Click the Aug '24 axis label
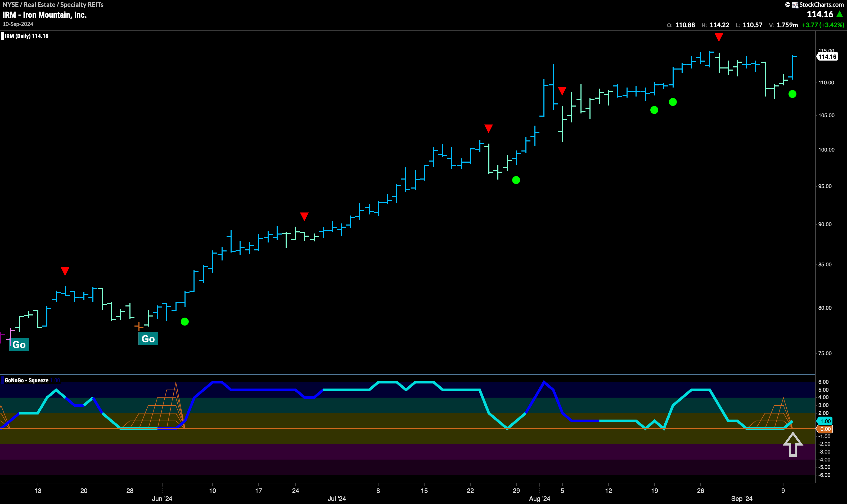Image resolution: width=847 pixels, height=504 pixels. (540, 498)
